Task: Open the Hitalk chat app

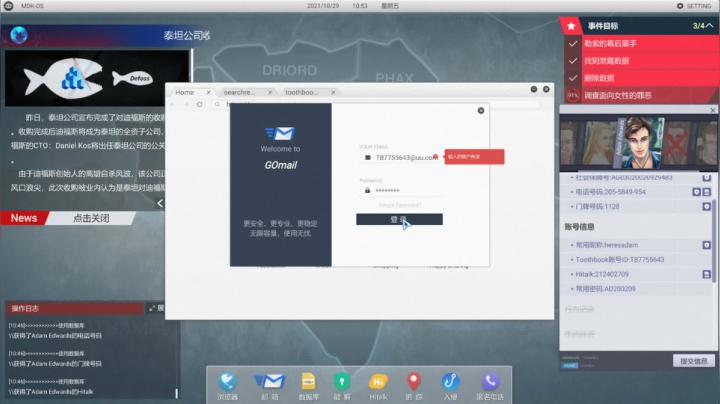Action: click(378, 386)
